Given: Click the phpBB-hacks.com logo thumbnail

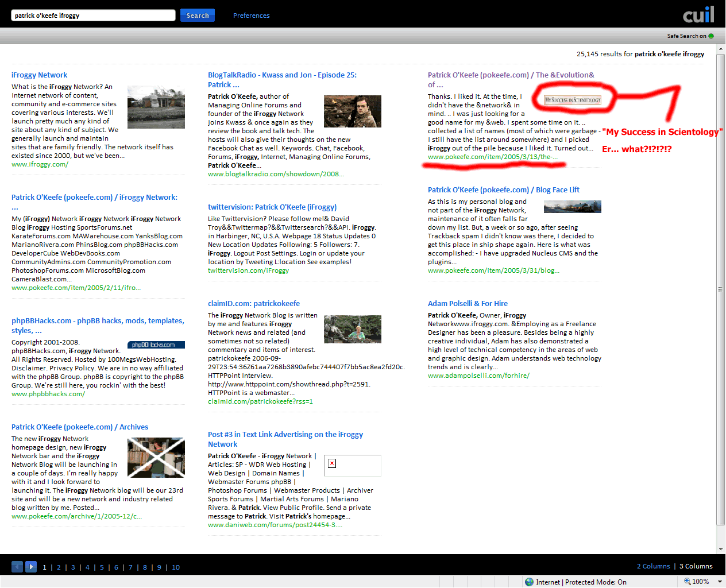Looking at the screenshot, I should click(x=156, y=345).
